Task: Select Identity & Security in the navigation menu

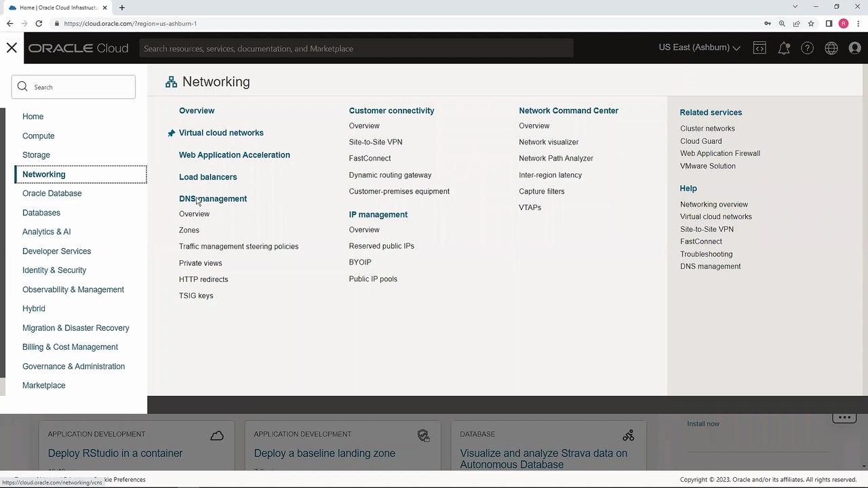Action: 54,270
